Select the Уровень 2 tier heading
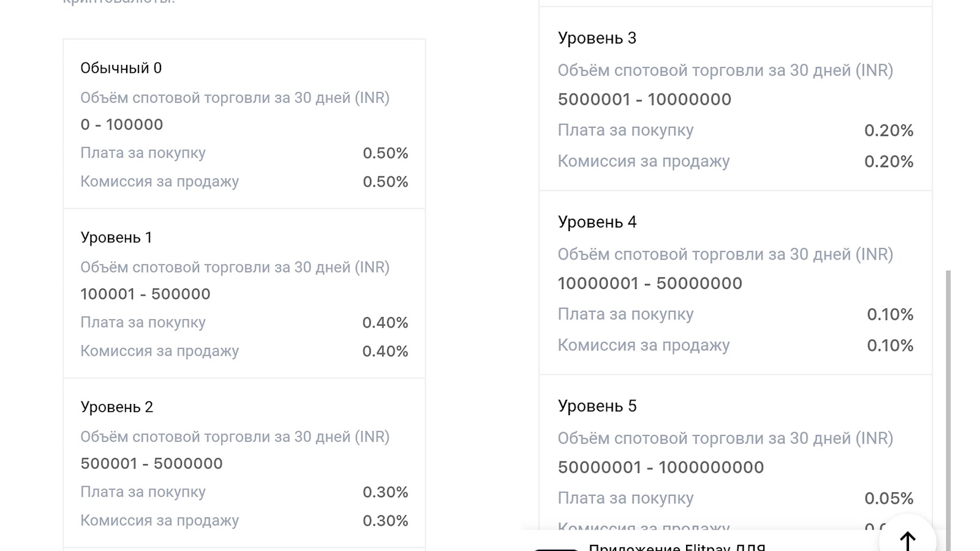The height and width of the screenshot is (551, 980). (117, 407)
